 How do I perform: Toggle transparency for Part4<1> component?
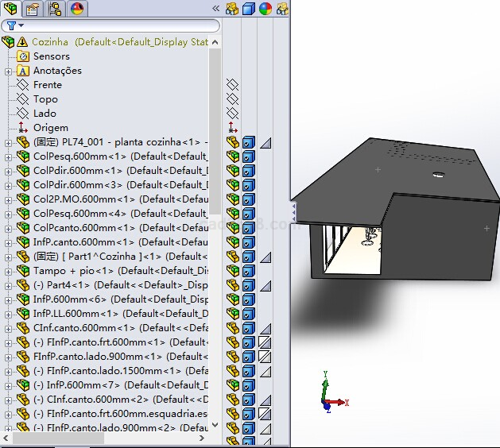[266, 285]
